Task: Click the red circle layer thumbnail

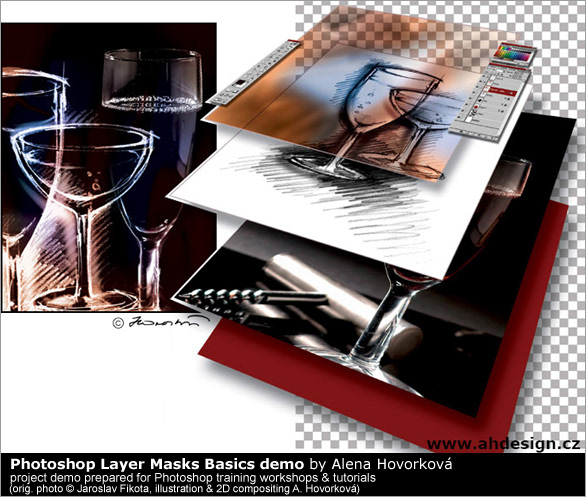Action: coord(476,107)
